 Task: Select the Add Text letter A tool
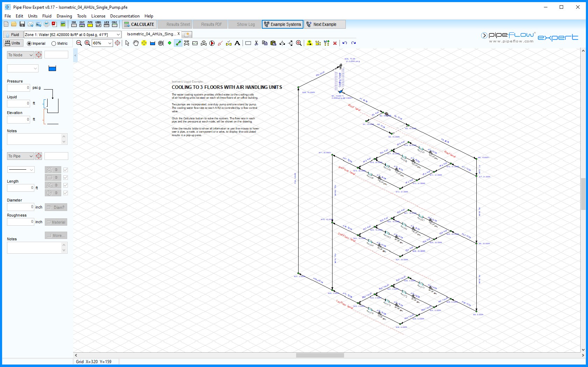click(x=237, y=43)
